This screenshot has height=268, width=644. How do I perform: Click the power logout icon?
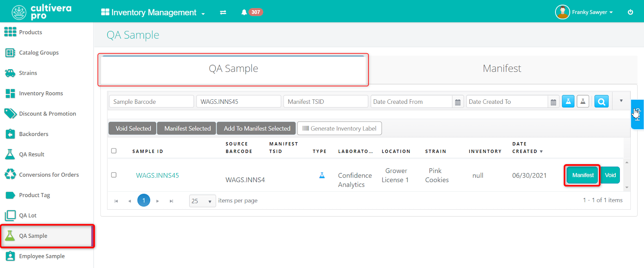[x=630, y=12]
